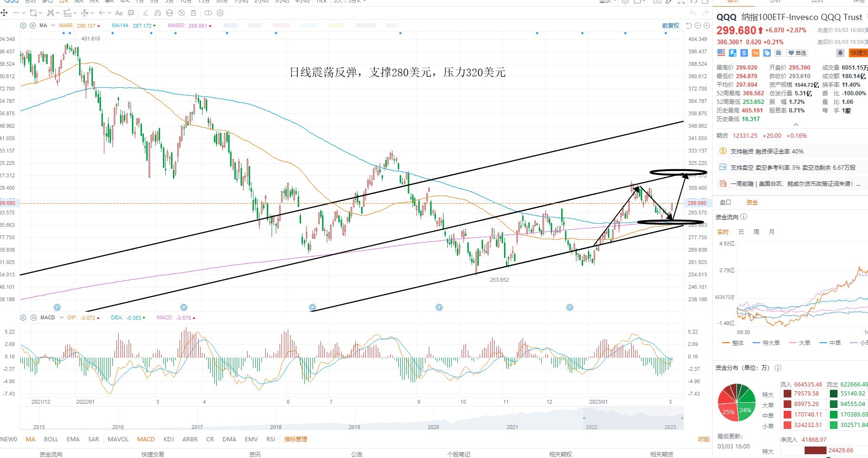The height and width of the screenshot is (458, 868).
Task: Open the 一周前瞻 news headline
Action: tap(796, 184)
